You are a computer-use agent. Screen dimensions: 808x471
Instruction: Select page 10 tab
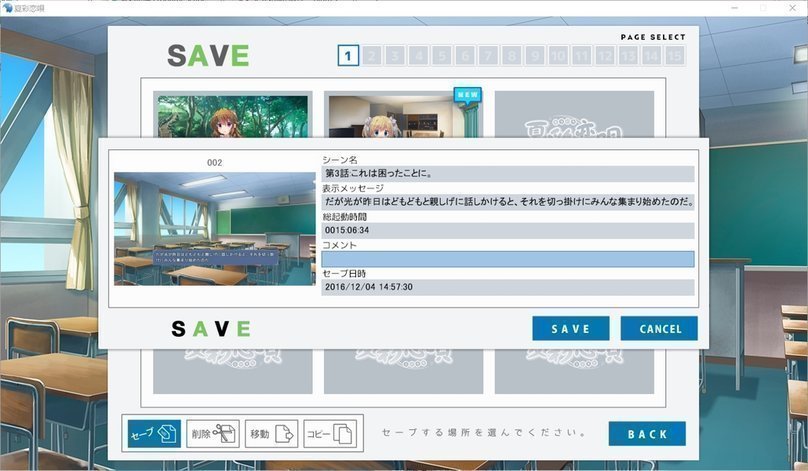558,55
